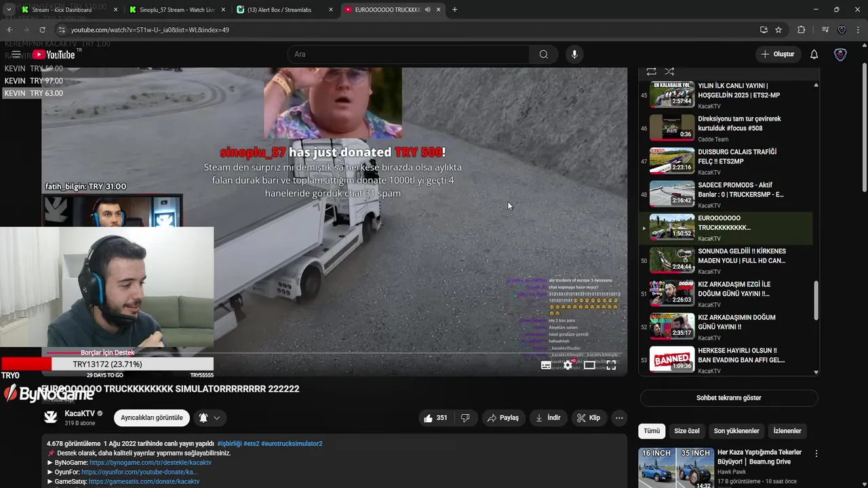
Task: Click the browser address bar URL
Action: tap(150, 30)
